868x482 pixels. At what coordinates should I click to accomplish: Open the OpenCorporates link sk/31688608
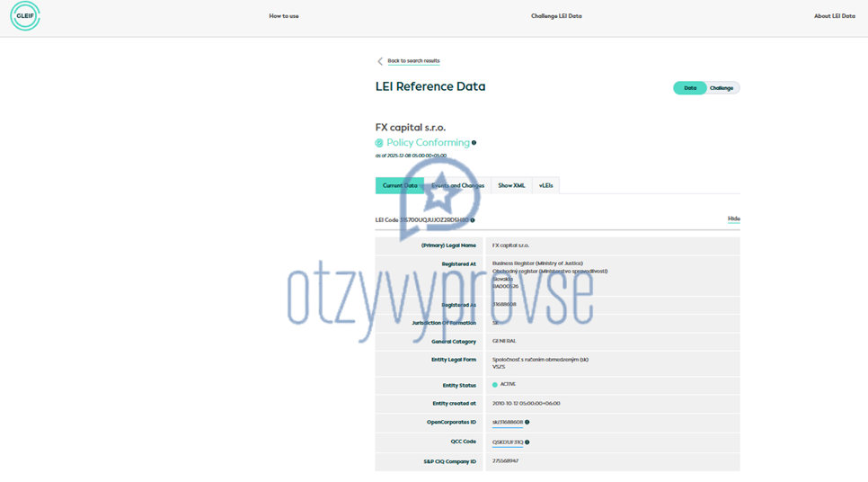pyautogui.click(x=508, y=422)
